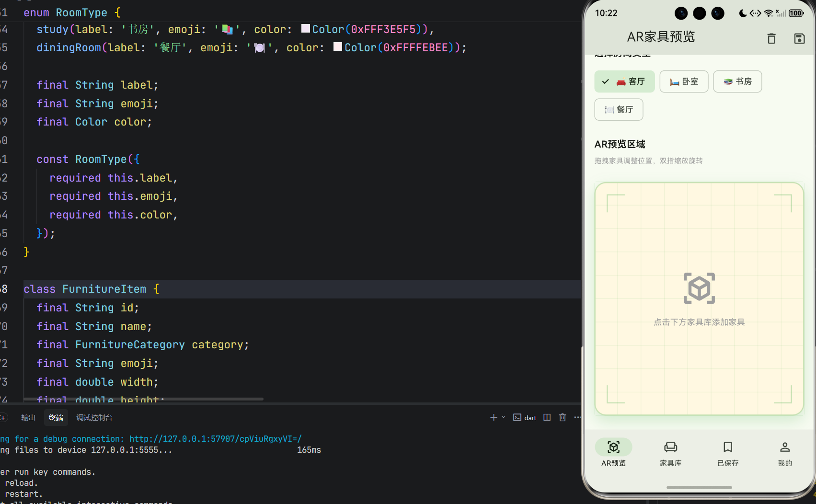
Task: Click the 'final double width;' line
Action: pyautogui.click(x=97, y=382)
